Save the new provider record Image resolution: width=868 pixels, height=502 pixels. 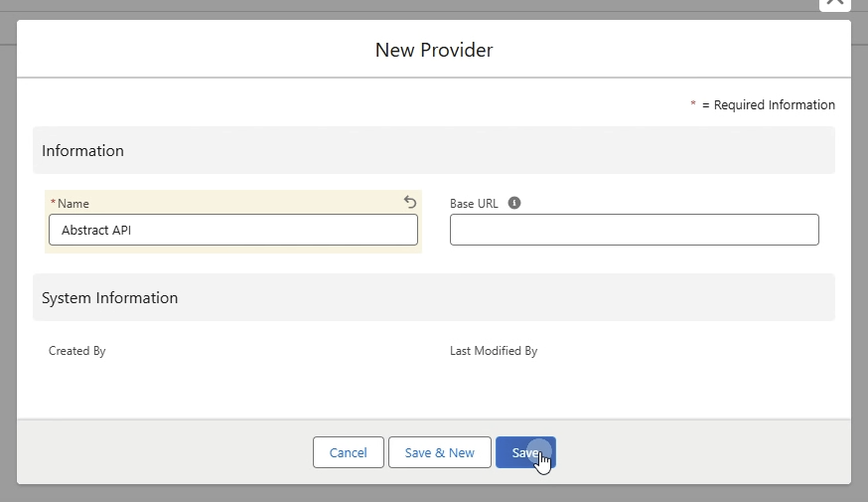tap(525, 452)
